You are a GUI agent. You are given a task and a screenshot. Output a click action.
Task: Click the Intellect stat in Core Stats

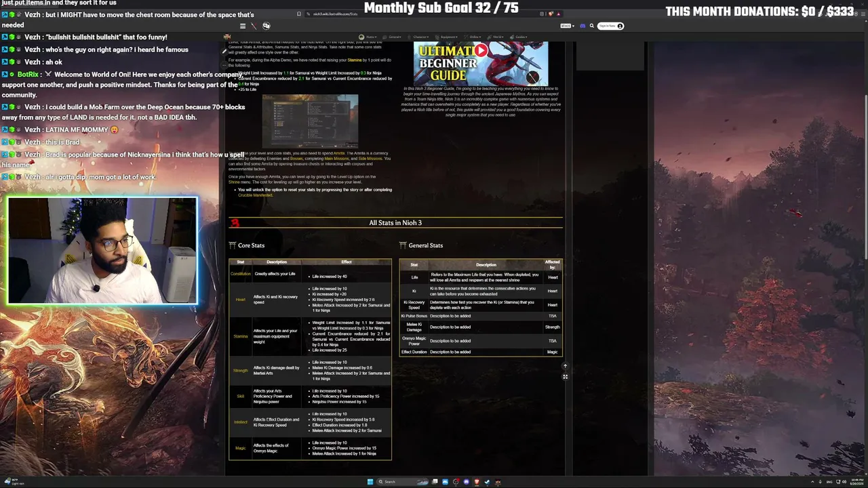pyautogui.click(x=240, y=422)
